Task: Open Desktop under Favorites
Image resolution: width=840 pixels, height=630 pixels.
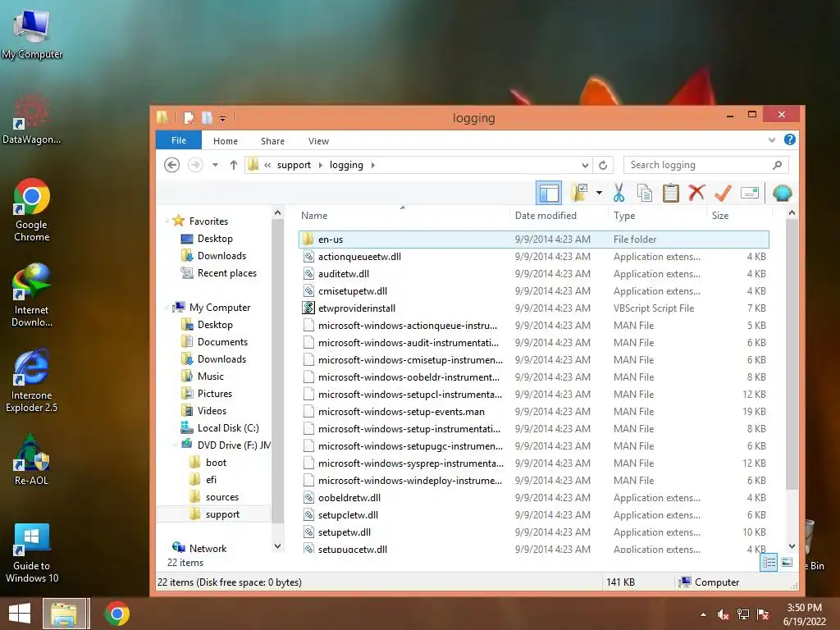Action: pyautogui.click(x=207, y=239)
